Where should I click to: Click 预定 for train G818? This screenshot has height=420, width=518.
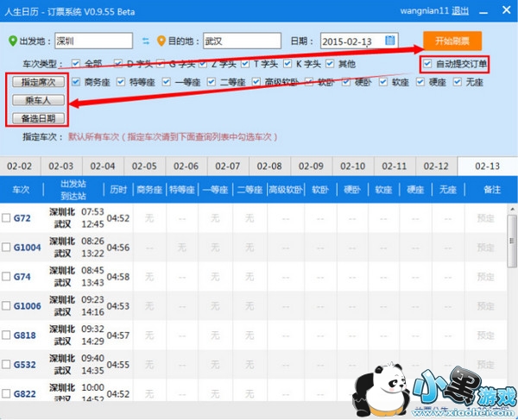point(485,335)
